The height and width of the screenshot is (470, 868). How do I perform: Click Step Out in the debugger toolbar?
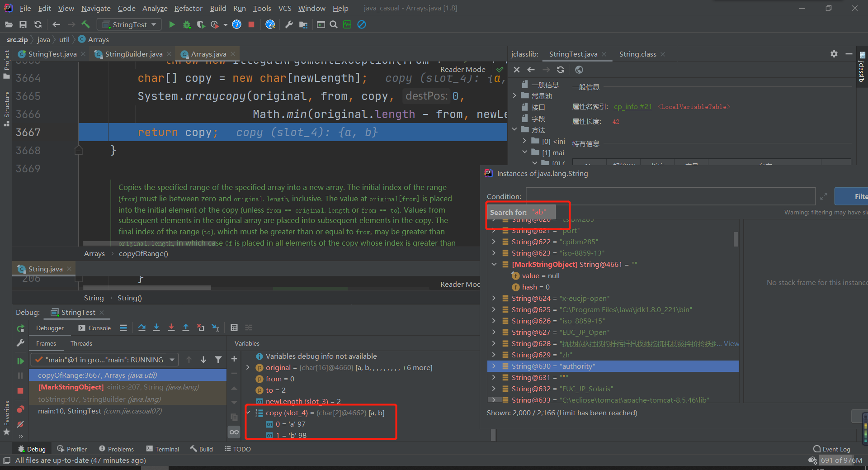coord(186,328)
